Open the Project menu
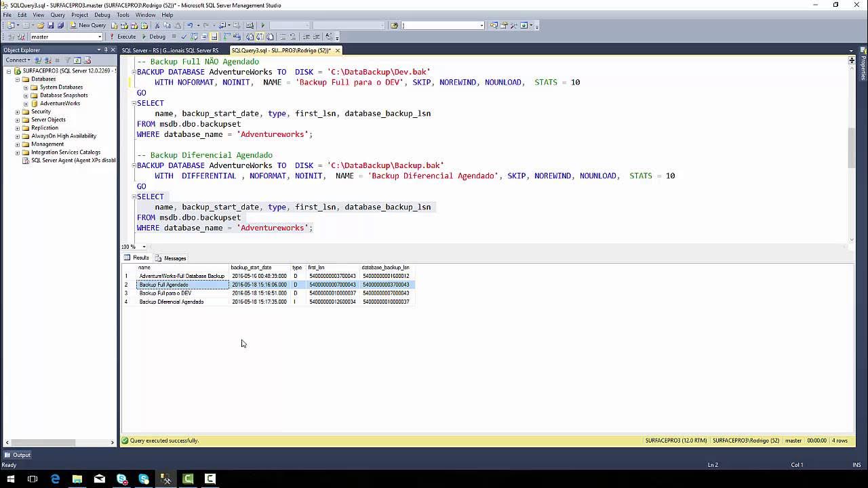This screenshot has height=488, width=868. tap(79, 15)
